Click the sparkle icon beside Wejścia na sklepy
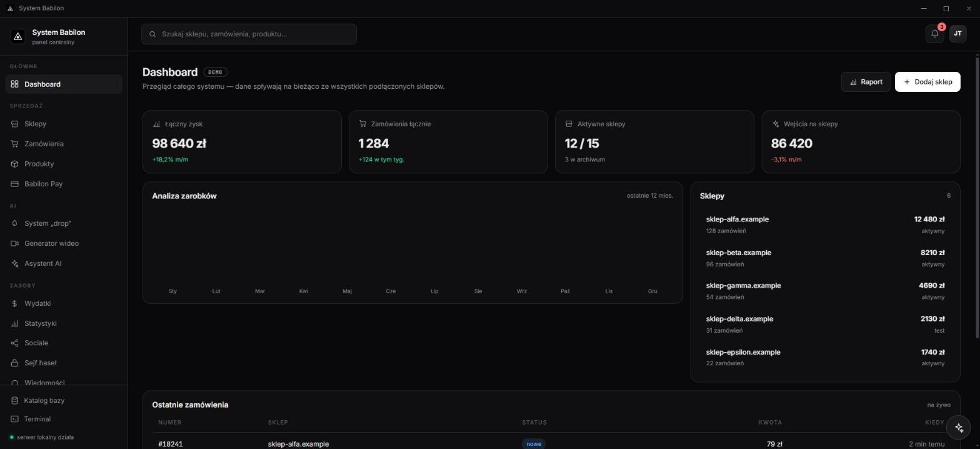Viewport: 980px width, 449px height. coord(776,124)
